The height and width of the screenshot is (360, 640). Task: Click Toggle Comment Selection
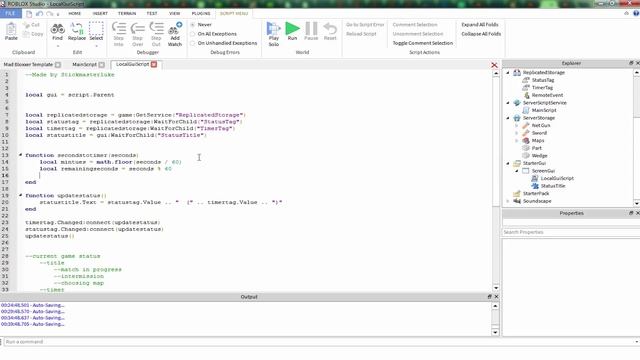(x=422, y=43)
